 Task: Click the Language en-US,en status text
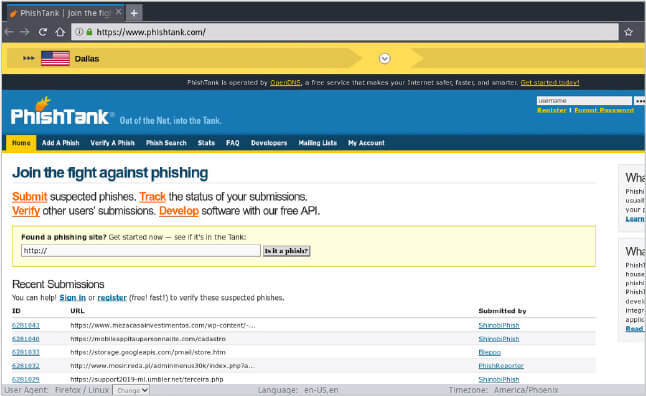click(298, 390)
